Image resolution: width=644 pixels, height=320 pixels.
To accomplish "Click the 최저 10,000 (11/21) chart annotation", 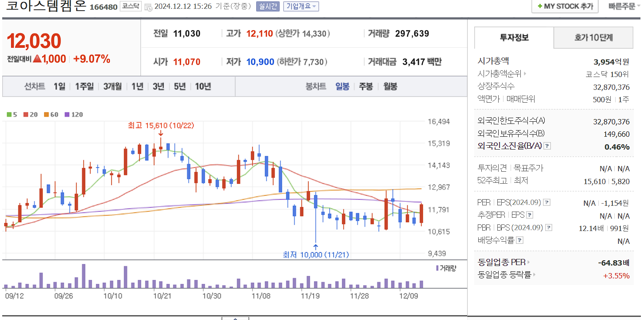I will pos(315,254).
